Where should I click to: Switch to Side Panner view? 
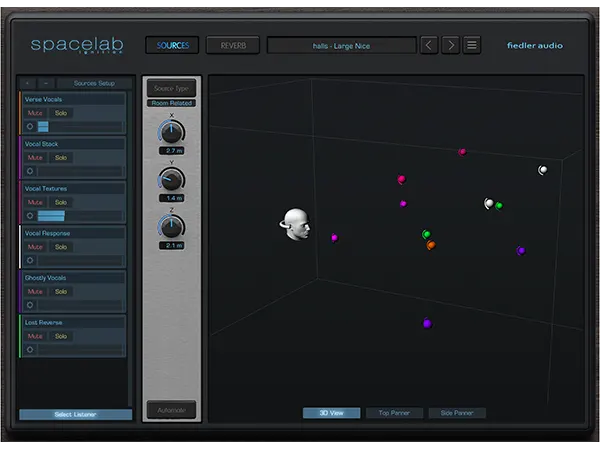click(457, 413)
